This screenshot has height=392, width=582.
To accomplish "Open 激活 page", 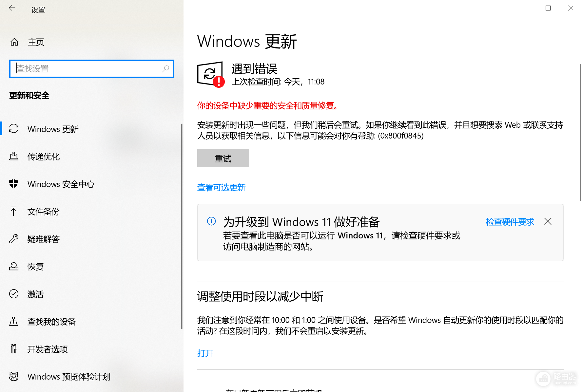I will click(x=91, y=294).
